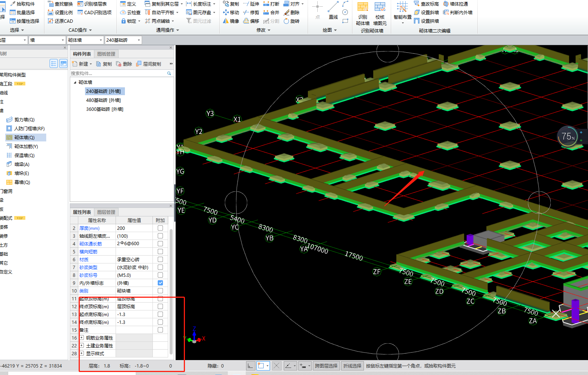Switch to the 图层管理 tab
This screenshot has width=588, height=375.
[x=106, y=212]
